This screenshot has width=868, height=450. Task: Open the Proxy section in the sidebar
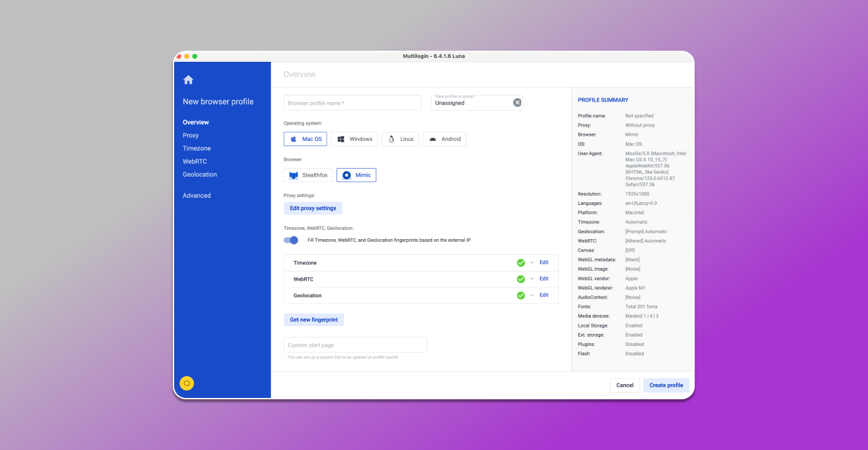191,135
